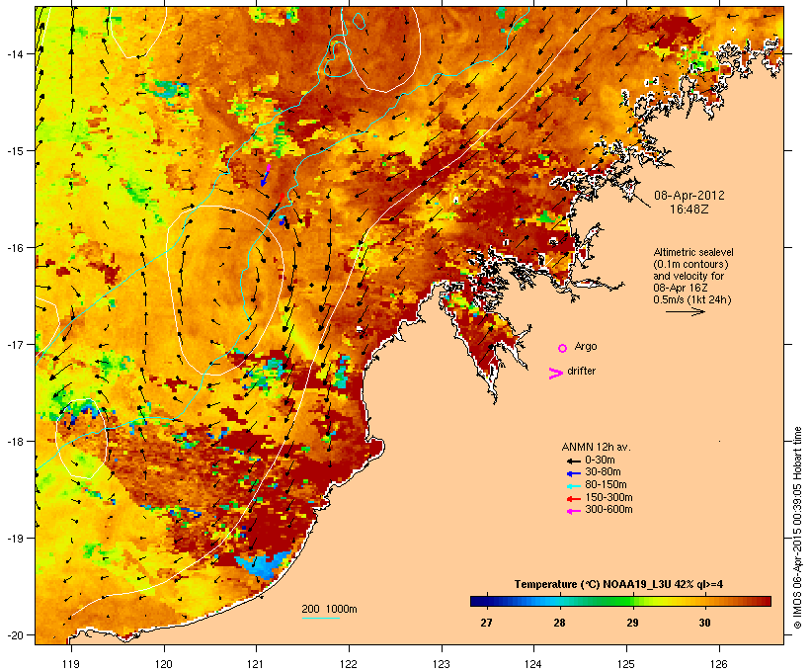Viewport: 810px width, 672px height.
Task: Click the 0.5m/s velocity scale arrow
Action: (685, 311)
